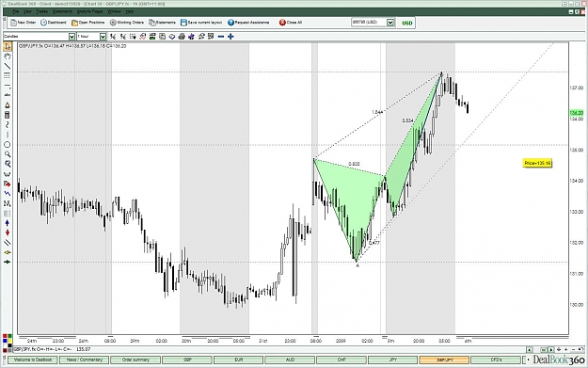This screenshot has width=588, height=368.
Task: Select the yellow left arrow tool
Action: pos(8,252)
